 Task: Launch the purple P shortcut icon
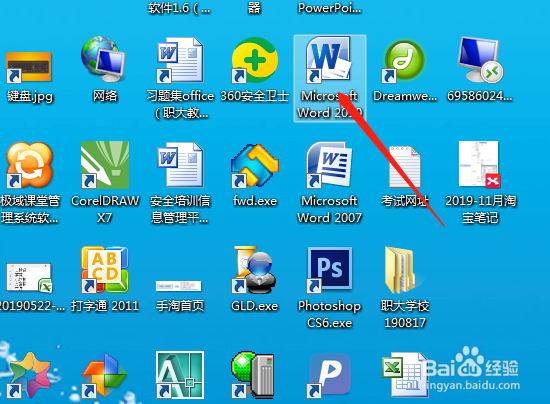coord(329,375)
